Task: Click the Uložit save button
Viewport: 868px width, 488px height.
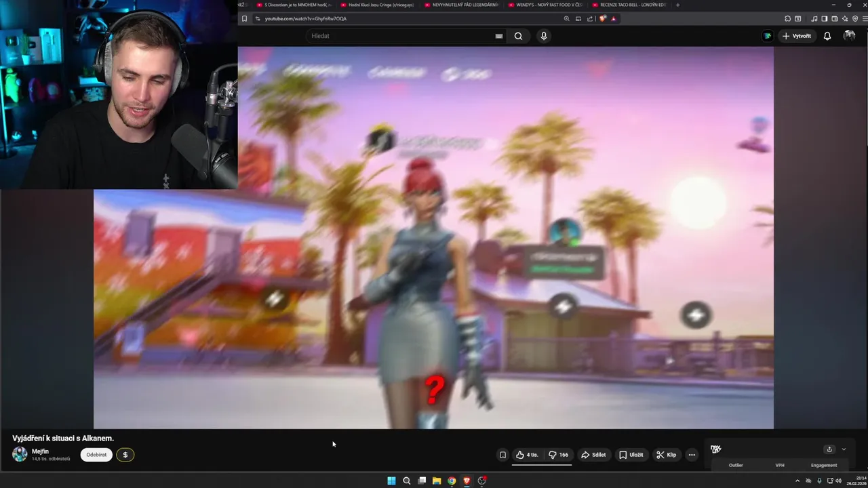Action: 631,455
